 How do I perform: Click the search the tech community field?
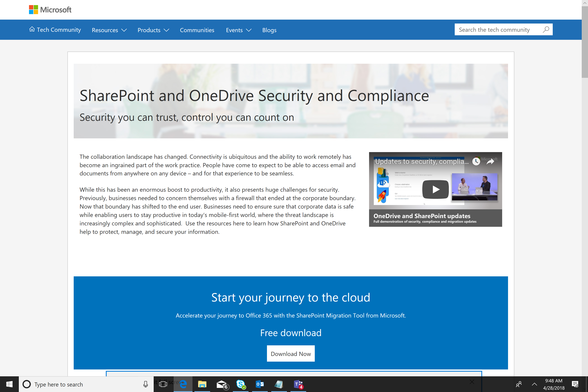(497, 29)
